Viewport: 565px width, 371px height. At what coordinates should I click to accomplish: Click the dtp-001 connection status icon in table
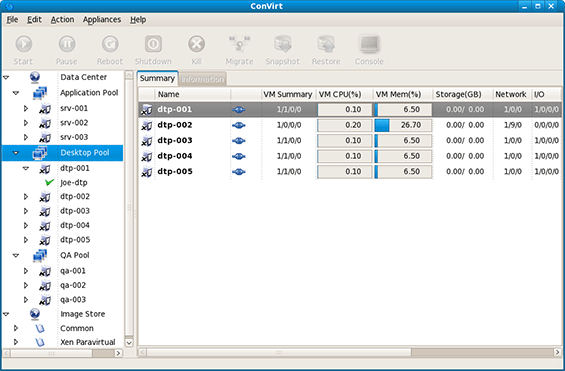(239, 109)
